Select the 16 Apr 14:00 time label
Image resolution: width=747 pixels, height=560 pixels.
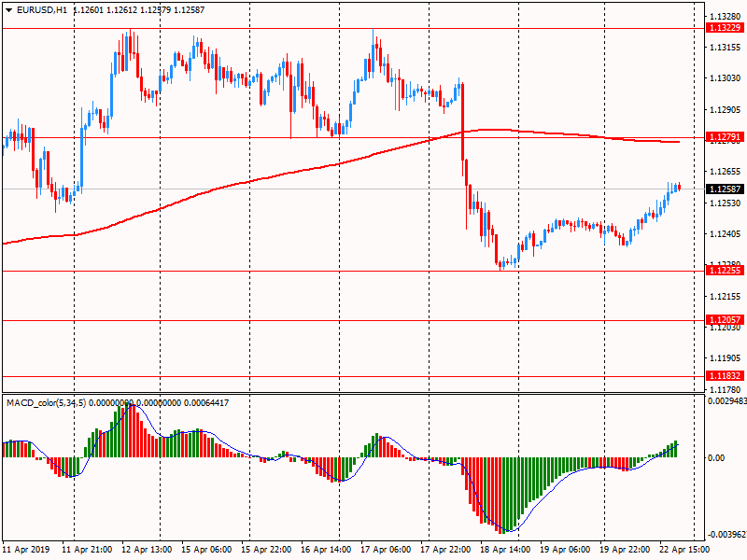click(326, 550)
